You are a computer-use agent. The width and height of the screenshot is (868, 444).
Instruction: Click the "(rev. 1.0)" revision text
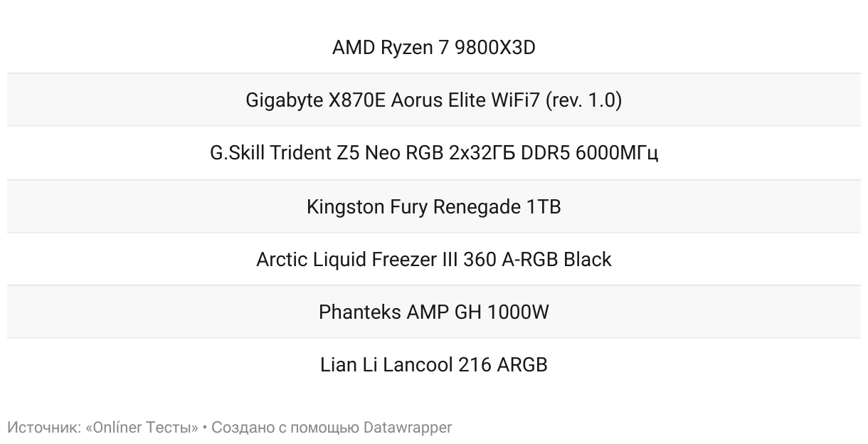point(583,100)
